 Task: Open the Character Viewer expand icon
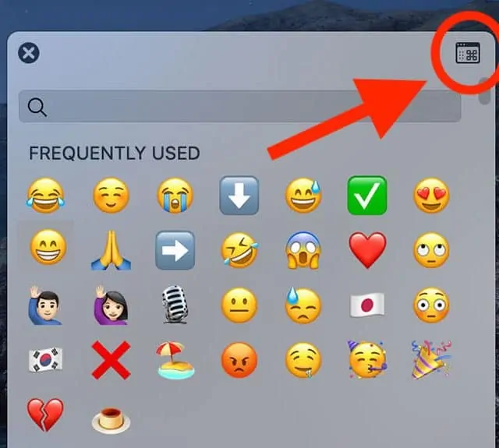468,53
